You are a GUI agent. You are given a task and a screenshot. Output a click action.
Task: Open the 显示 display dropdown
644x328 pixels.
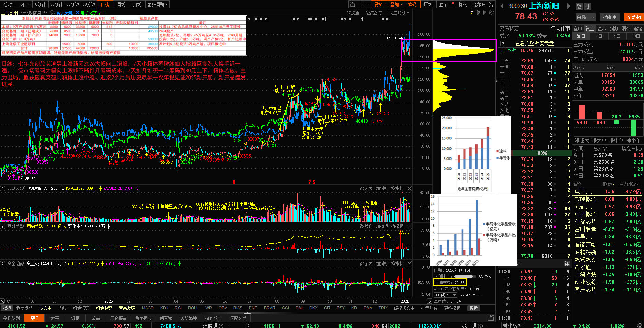point(445,4)
